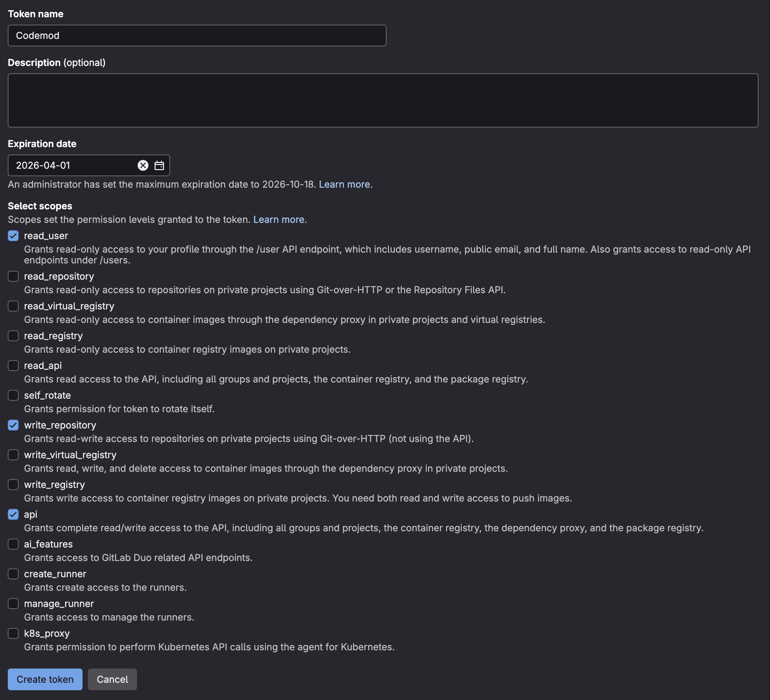
Task: Open the expiration date Learn more link
Action: pos(344,184)
